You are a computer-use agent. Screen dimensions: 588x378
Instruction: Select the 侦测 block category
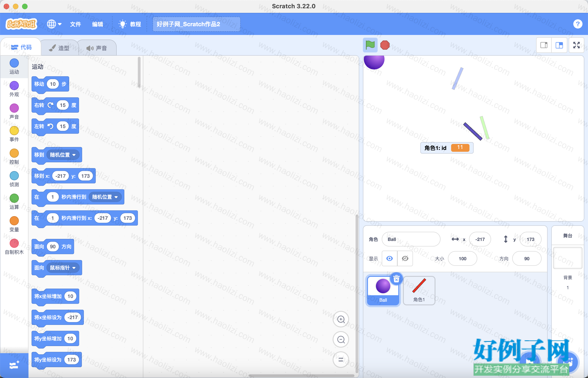pos(14,179)
